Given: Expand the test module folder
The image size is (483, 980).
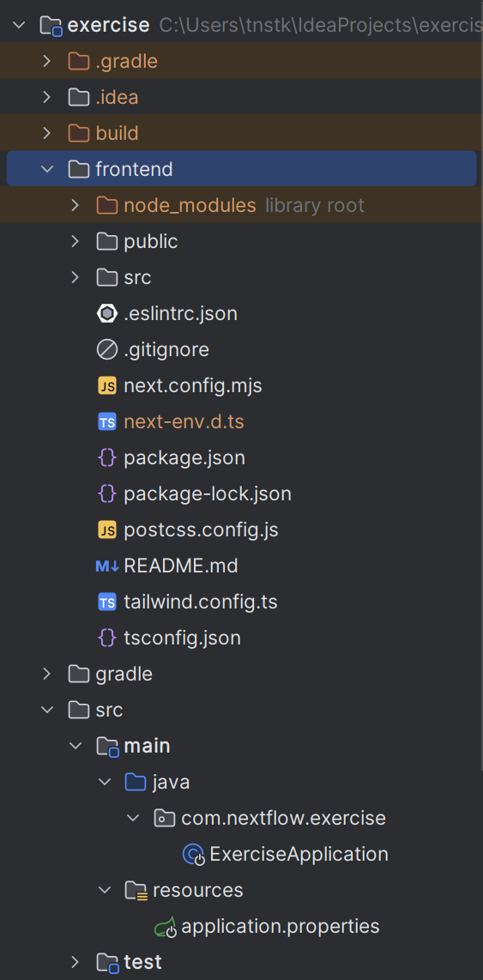Looking at the screenshot, I should coord(75,962).
